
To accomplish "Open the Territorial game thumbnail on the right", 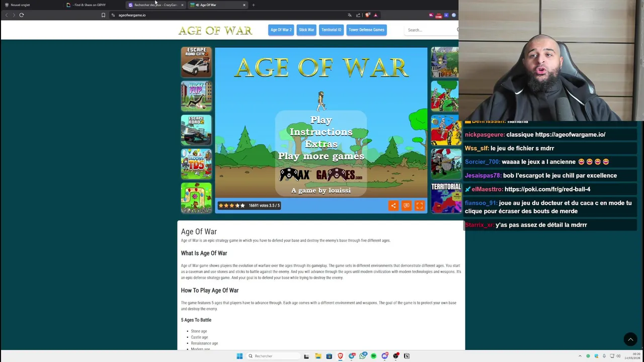I will point(446,198).
